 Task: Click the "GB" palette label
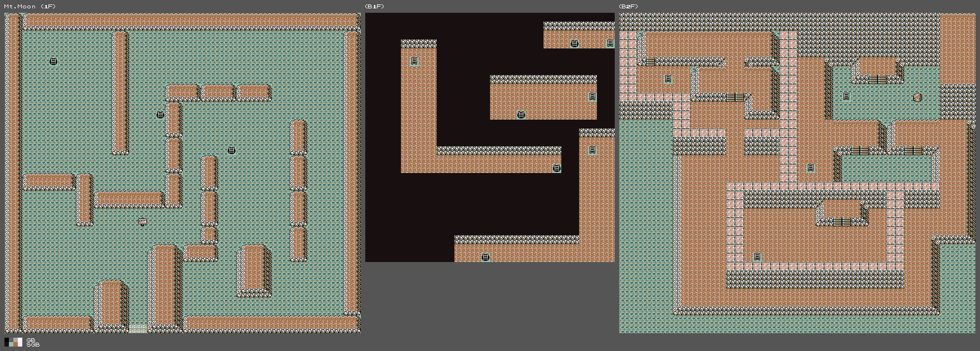pos(31,340)
